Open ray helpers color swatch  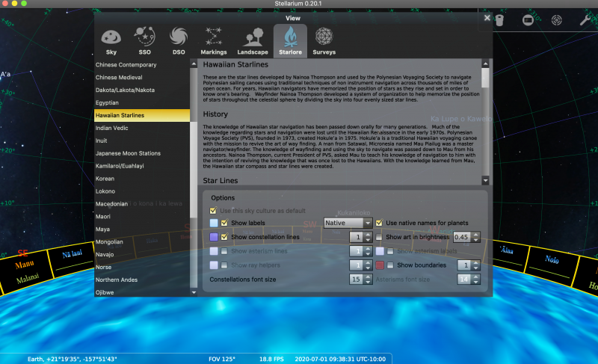coord(214,265)
